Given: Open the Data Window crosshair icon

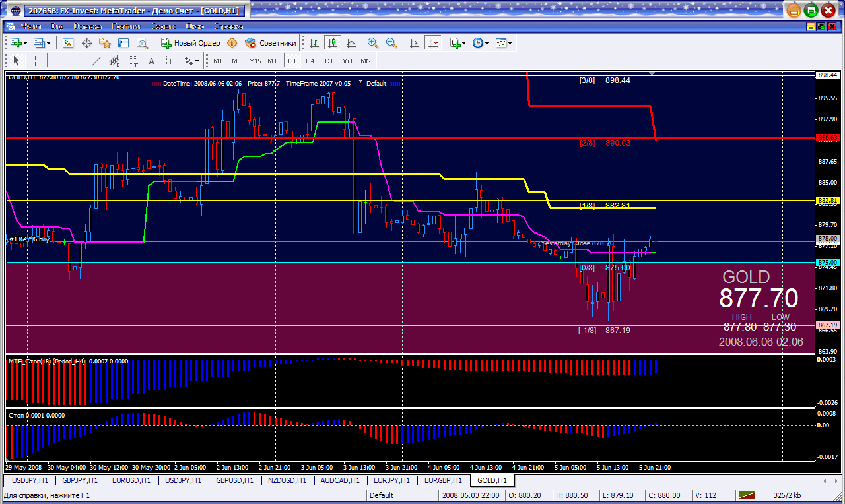Looking at the screenshot, I should pyautogui.click(x=86, y=43).
